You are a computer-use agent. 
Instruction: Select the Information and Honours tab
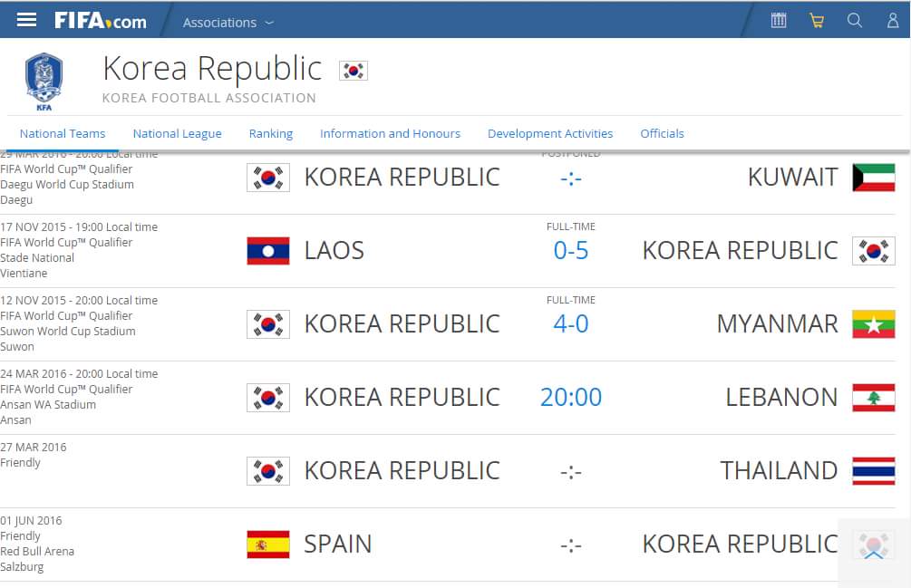click(x=390, y=133)
